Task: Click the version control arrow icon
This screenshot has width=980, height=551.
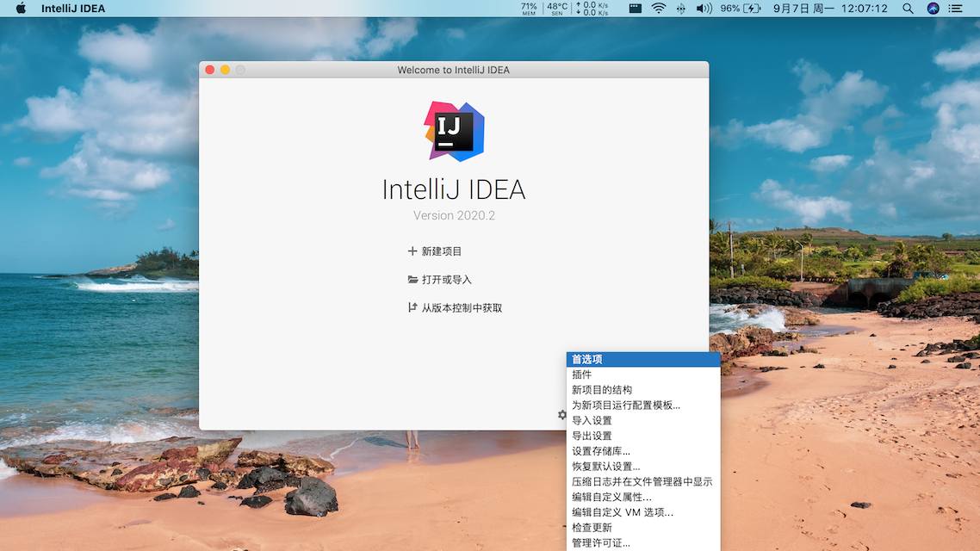Action: pos(412,307)
